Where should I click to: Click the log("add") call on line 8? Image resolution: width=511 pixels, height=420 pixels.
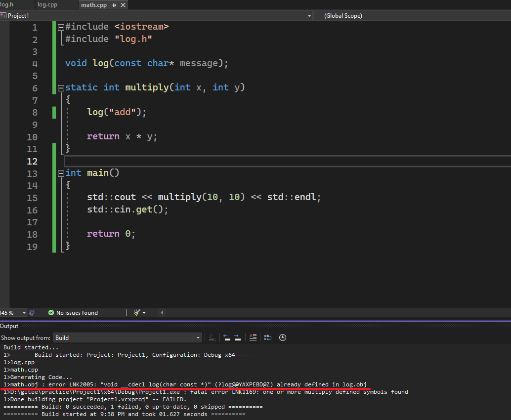[117, 113]
